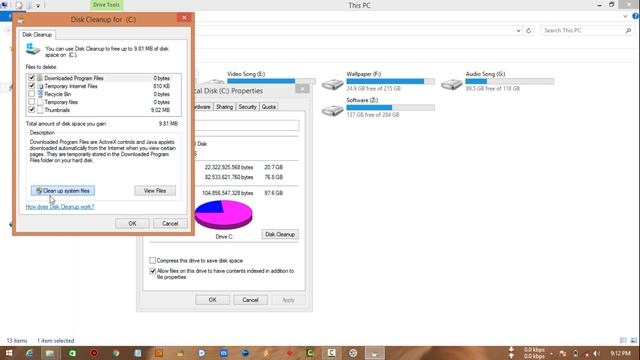Click the battery tray icon
The width and height of the screenshot is (640, 360).
(576, 353)
